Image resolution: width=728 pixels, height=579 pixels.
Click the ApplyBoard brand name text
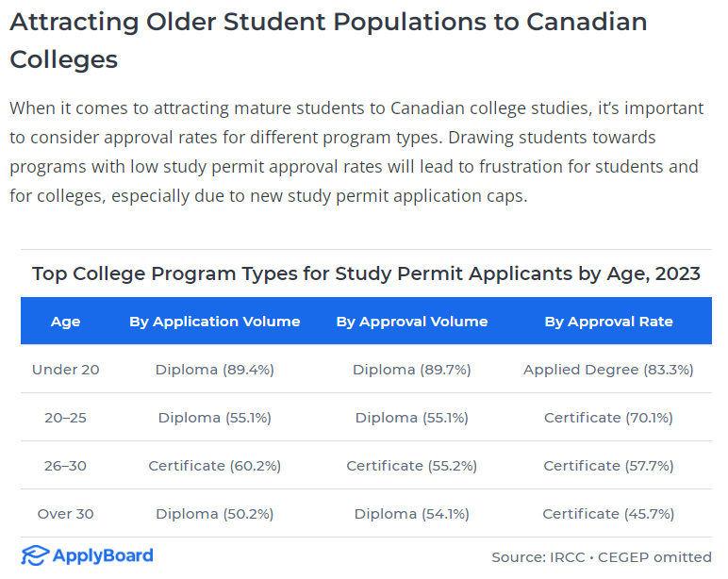coord(103,555)
